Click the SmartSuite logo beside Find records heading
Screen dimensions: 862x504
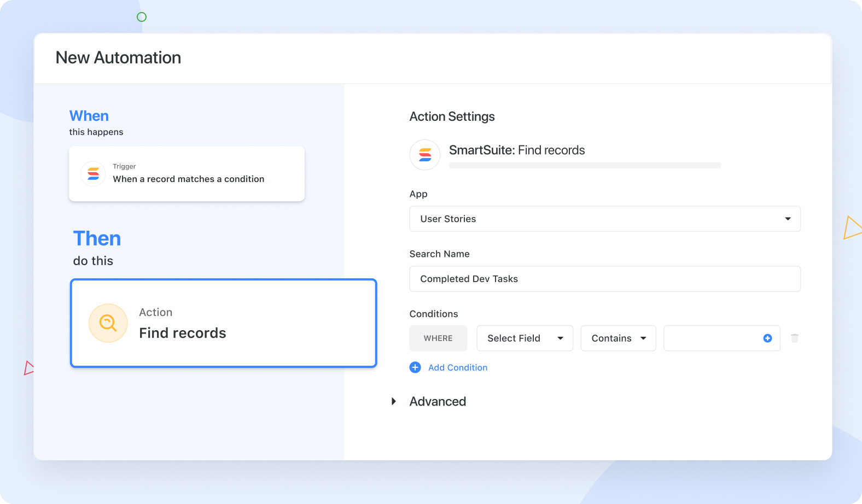(x=425, y=155)
